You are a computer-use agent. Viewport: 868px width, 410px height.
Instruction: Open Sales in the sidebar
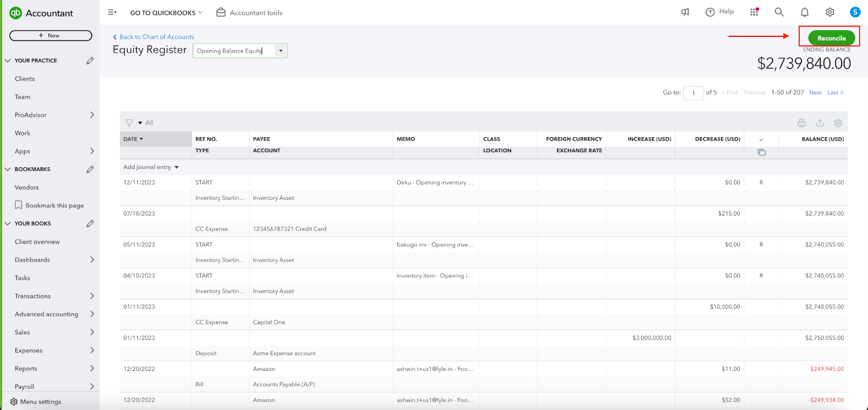pyautogui.click(x=22, y=332)
